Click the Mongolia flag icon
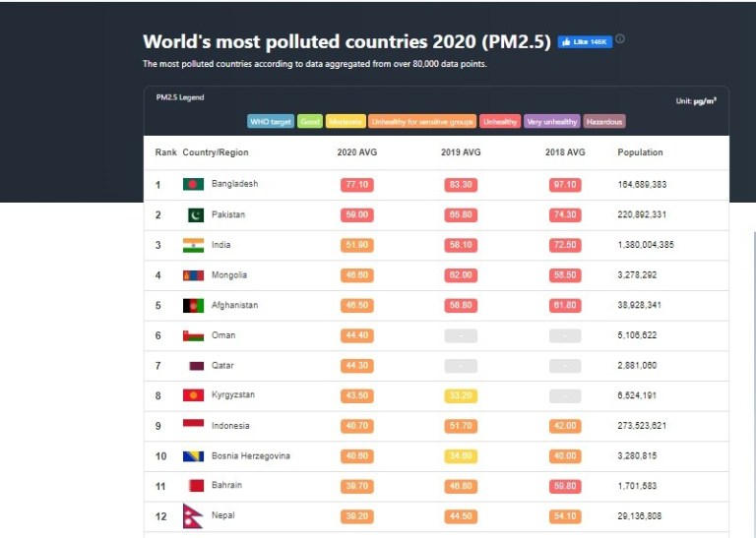The width and height of the screenshot is (756, 538). pos(193,275)
